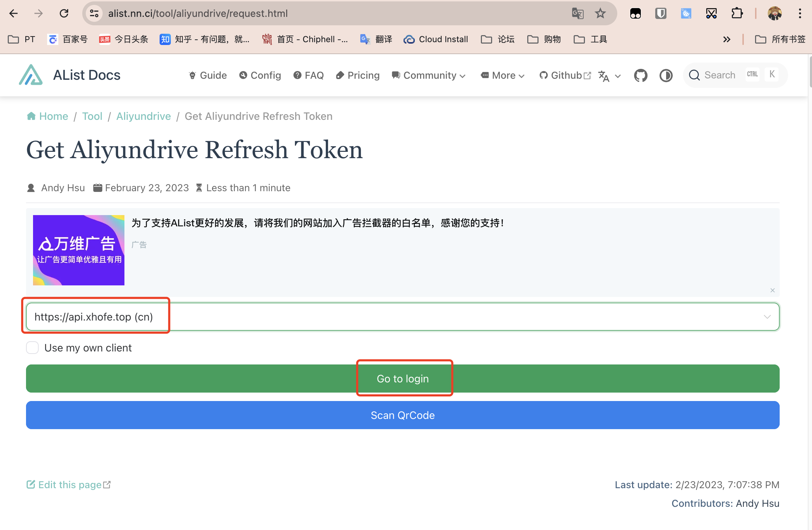This screenshot has height=530, width=812.
Task: Open the Chrome profile avatar
Action: pos(774,13)
